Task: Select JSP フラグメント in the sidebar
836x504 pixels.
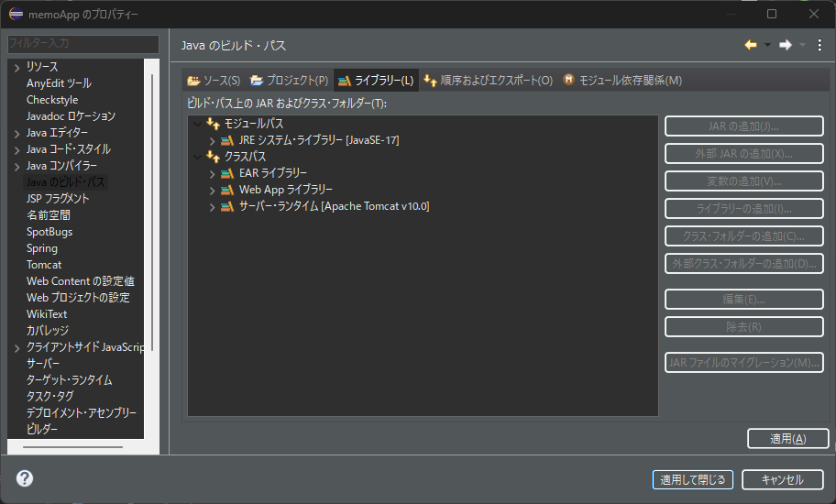Action: [x=58, y=199]
